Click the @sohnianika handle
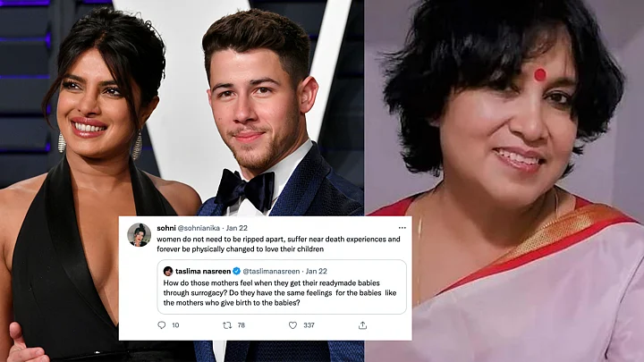This screenshot has height=362, width=644. tap(199, 228)
